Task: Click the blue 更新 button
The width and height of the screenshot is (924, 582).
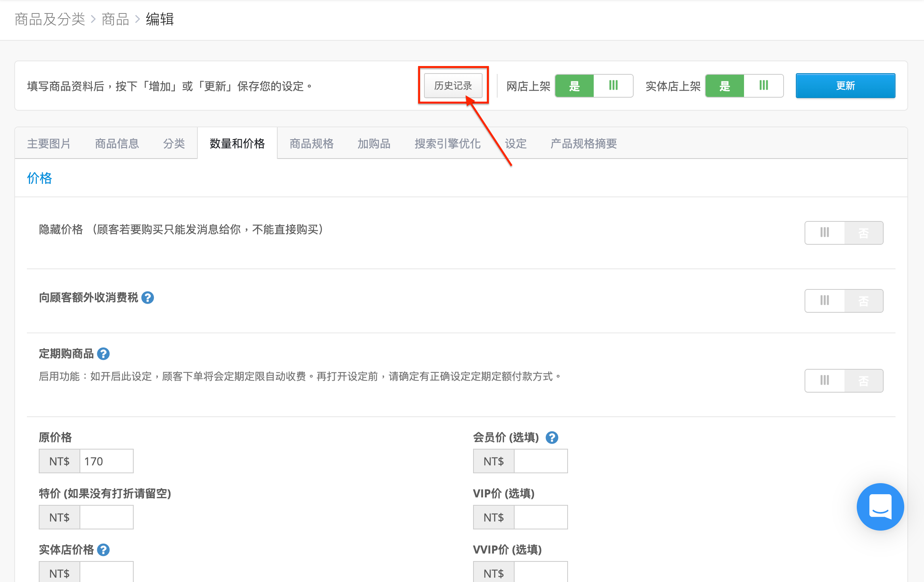Action: point(846,86)
